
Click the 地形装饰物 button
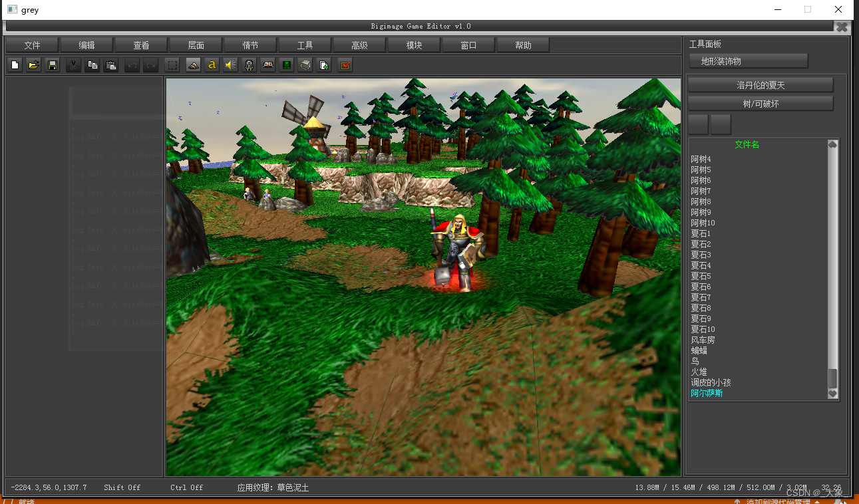[x=749, y=61]
